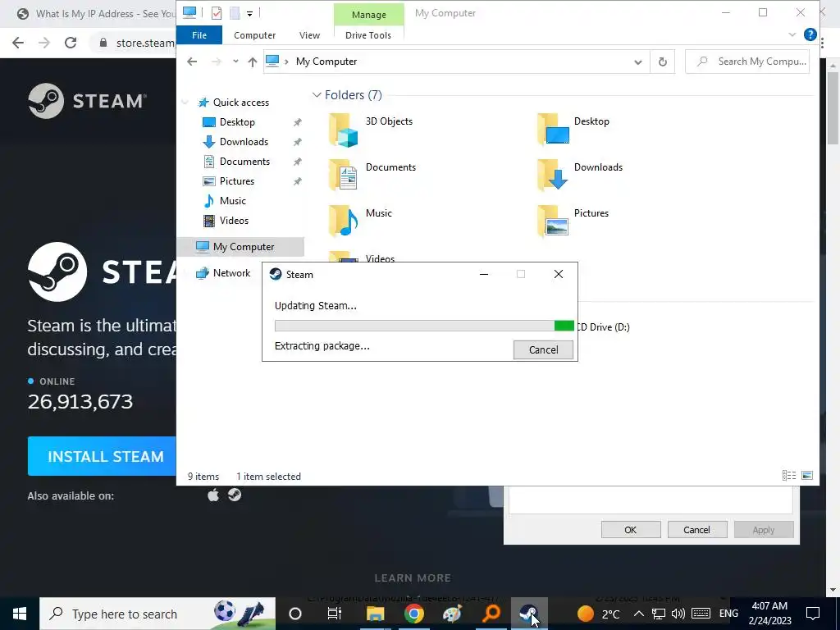Click the SteamOS icon under Also available
The image size is (840, 630).
pyautogui.click(x=235, y=495)
